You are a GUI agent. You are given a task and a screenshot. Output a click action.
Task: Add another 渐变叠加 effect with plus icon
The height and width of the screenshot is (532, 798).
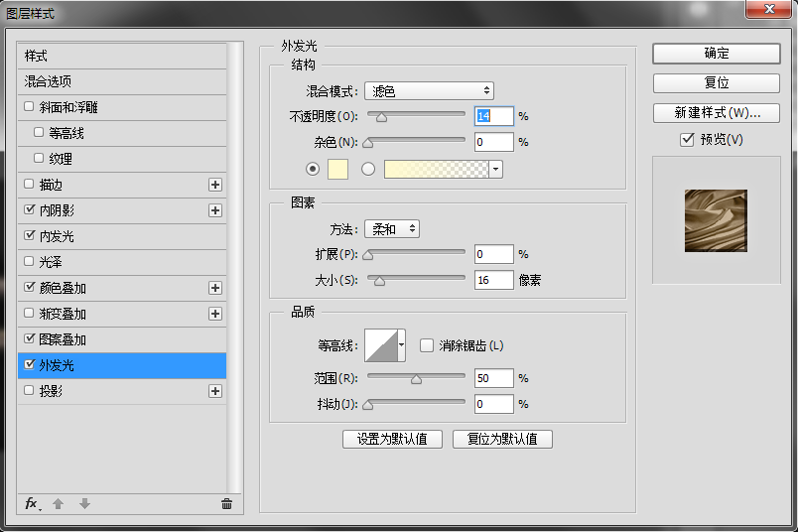pos(215,314)
